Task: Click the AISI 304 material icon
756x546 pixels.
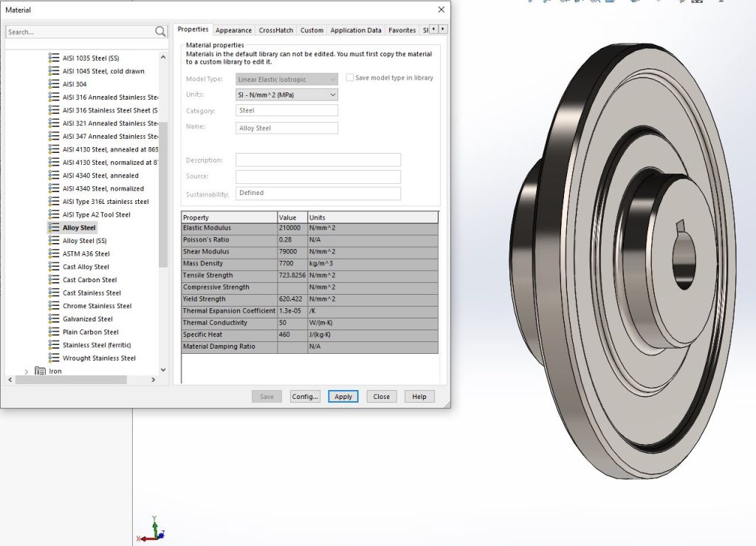Action: [54, 84]
